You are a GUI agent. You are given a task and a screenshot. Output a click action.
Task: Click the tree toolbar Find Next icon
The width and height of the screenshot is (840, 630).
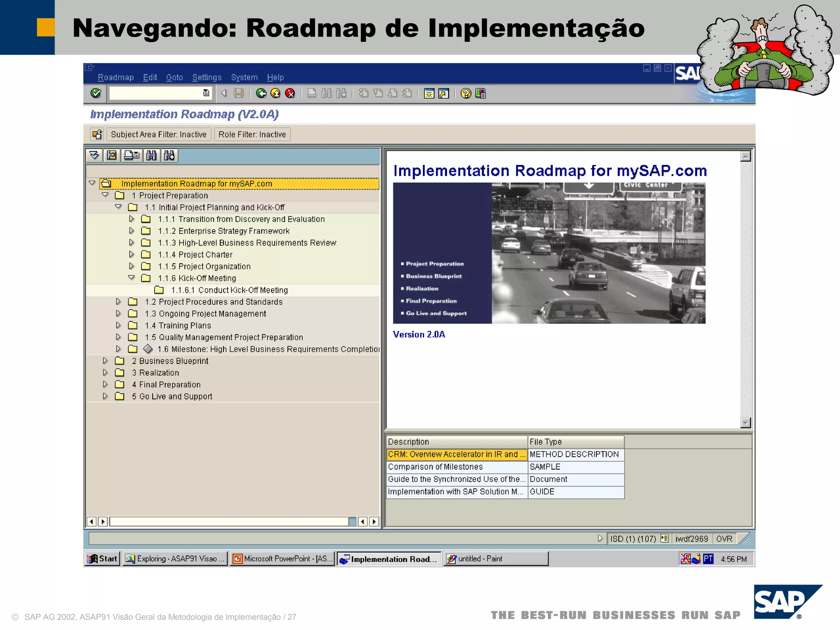(169, 155)
